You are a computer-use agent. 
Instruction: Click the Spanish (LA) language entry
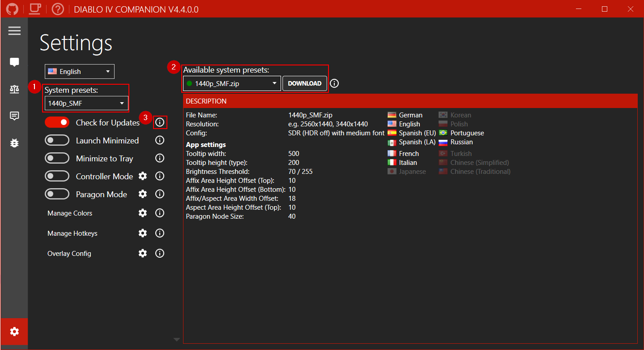pyautogui.click(x=412, y=142)
